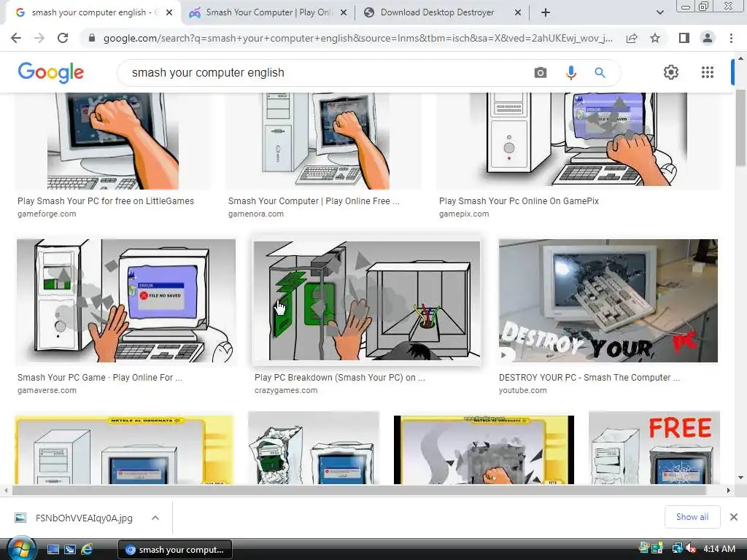Open the gamaverse.com Smash Your PC image
This screenshot has width=747, height=560.
click(x=125, y=300)
